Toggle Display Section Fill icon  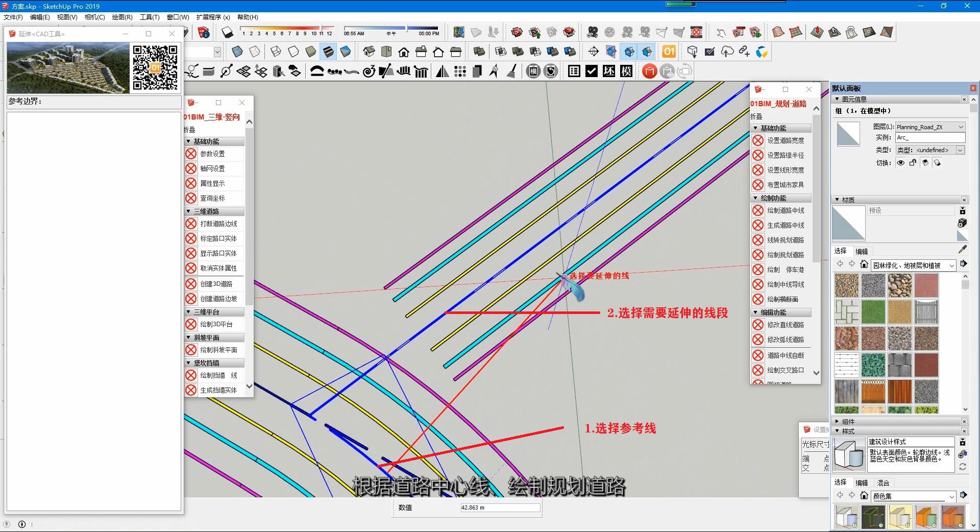647,52
